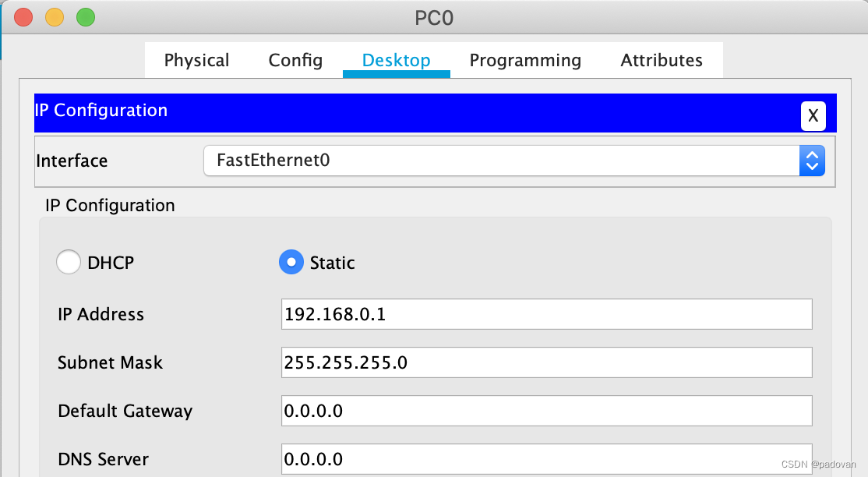Click the yellow minimize window button
Image resolution: width=868 pixels, height=477 pixels.
tap(55, 17)
